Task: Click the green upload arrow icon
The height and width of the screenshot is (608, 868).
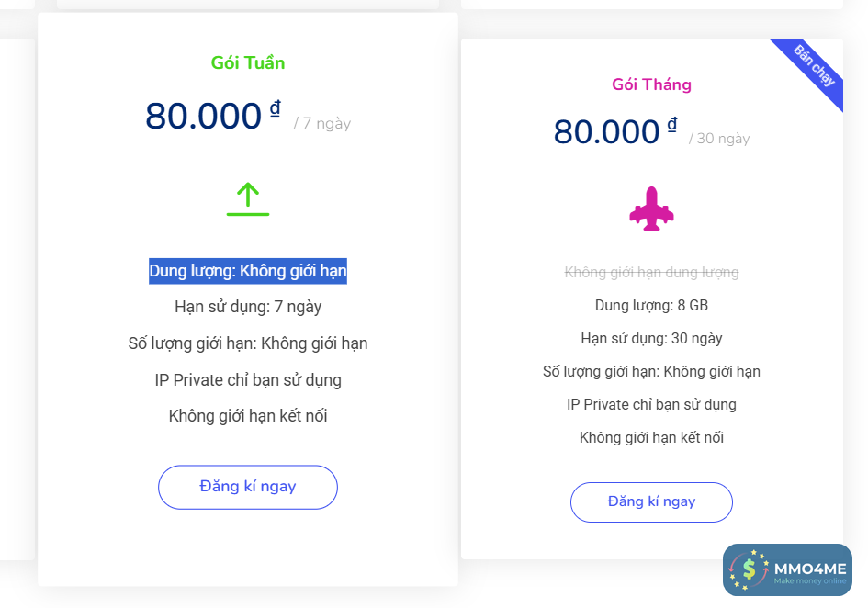Action: point(248,198)
